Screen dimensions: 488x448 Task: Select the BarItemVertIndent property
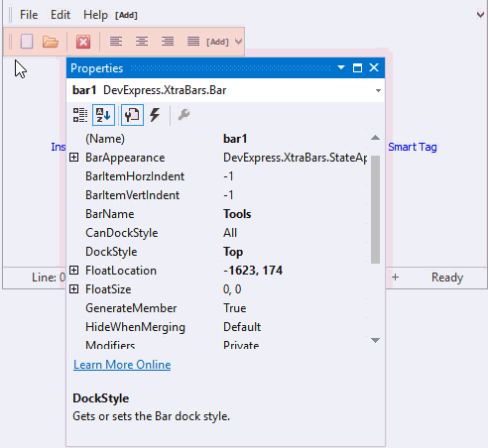(132, 195)
